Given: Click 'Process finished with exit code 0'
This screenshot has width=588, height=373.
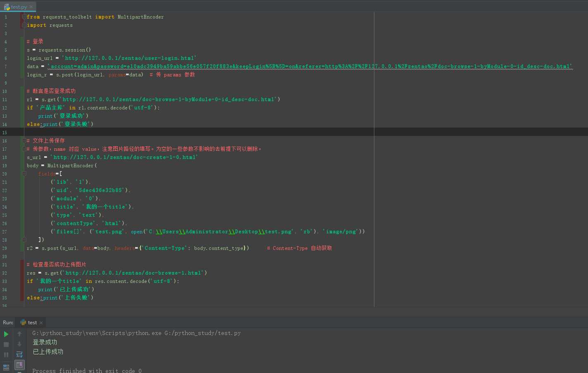Looking at the screenshot, I should click(x=87, y=371).
